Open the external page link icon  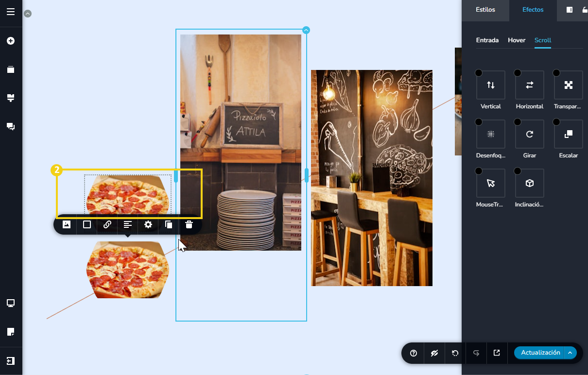pos(497,353)
